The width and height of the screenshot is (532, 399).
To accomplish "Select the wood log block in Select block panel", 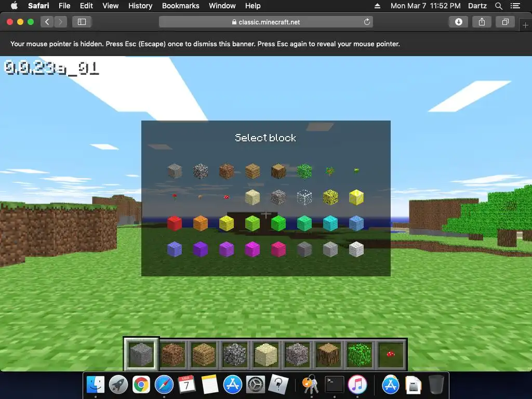I will [278, 171].
